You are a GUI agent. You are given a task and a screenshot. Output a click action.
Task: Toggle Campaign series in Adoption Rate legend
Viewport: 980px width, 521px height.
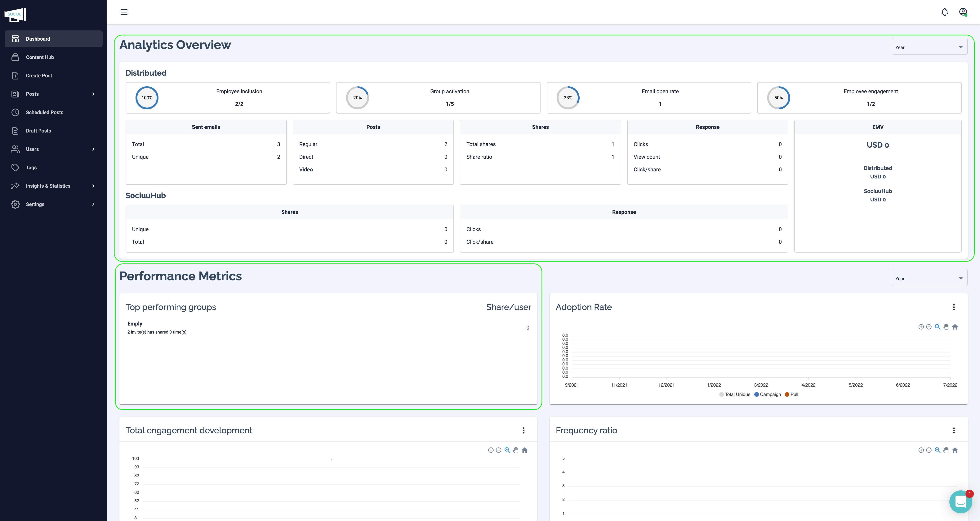(x=767, y=394)
